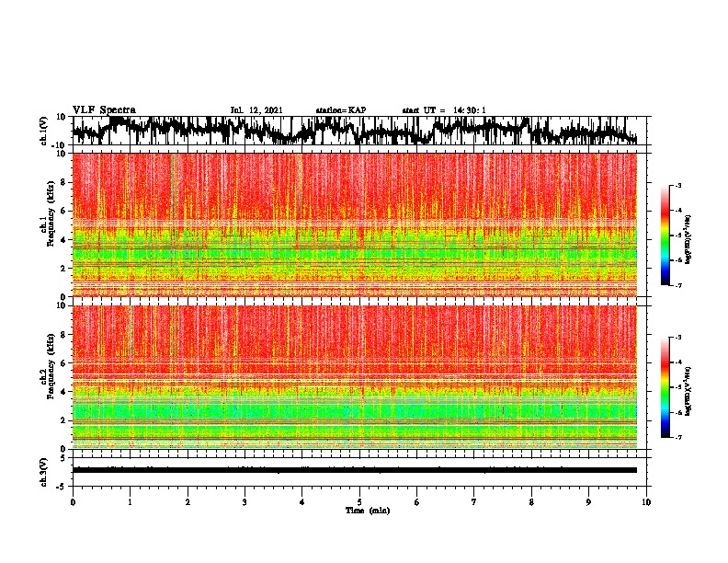The width and height of the screenshot is (728, 563).
Task: Click the "-5" tick on ch.3(V) axis
Action: pos(62,487)
